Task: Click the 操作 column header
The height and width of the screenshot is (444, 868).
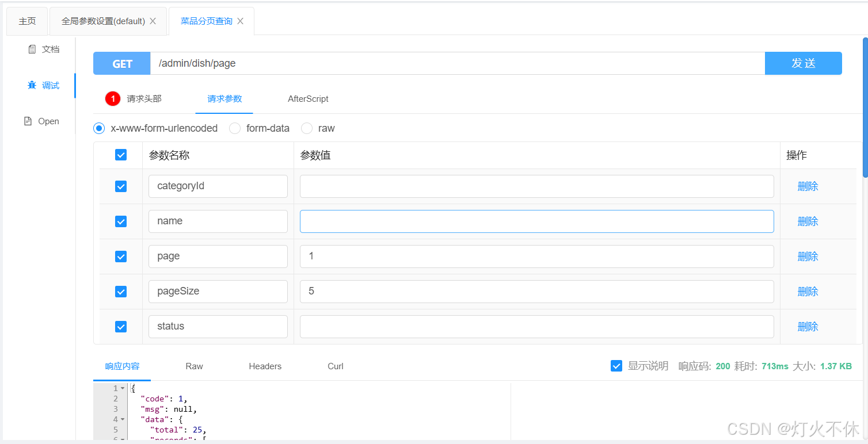Action: tap(797, 155)
